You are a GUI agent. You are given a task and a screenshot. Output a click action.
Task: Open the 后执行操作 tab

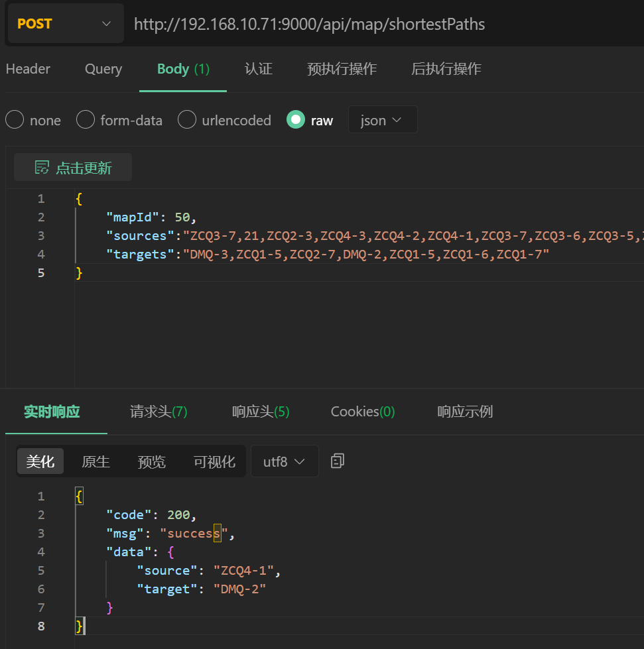[446, 69]
